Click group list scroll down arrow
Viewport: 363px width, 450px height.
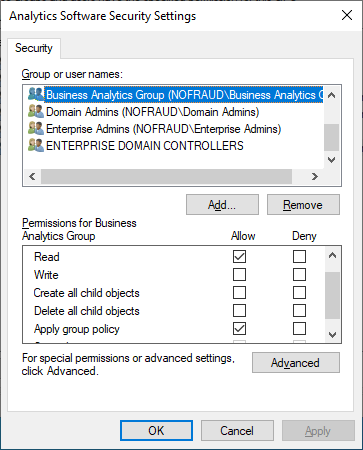point(331,160)
